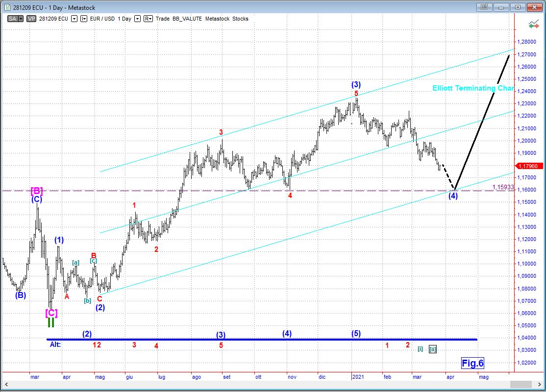Select the Elliott Terminating Chart text
This screenshot has width=546, height=392.
473,88
